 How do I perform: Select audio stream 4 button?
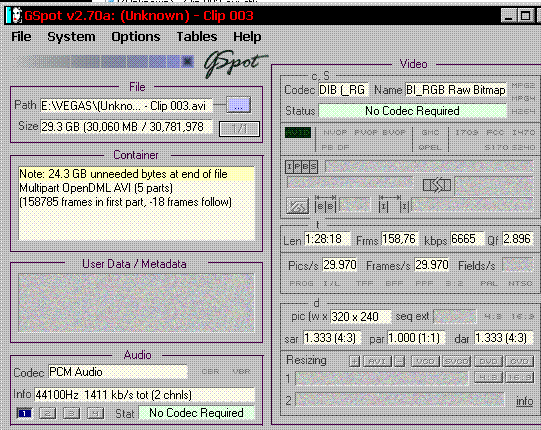[x=95, y=413]
